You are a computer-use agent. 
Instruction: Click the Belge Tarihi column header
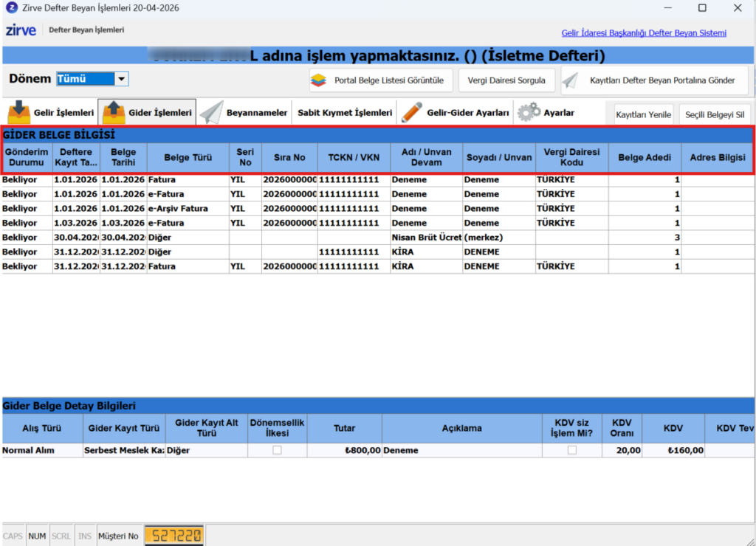pos(123,157)
